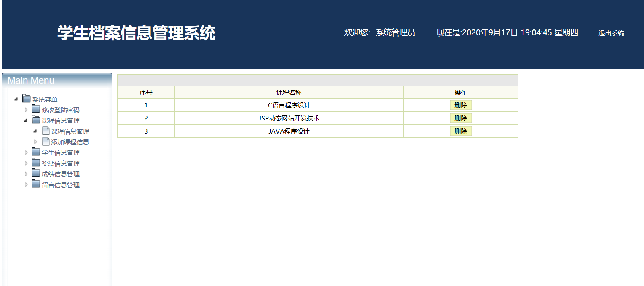Open 添加课程信息 page
Viewport: 644px width, 286px height.
[x=70, y=142]
